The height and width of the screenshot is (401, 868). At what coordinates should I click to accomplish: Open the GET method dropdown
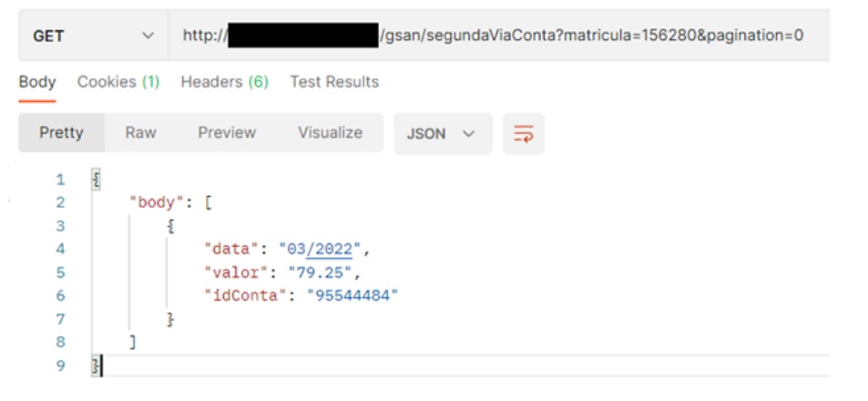(x=93, y=36)
